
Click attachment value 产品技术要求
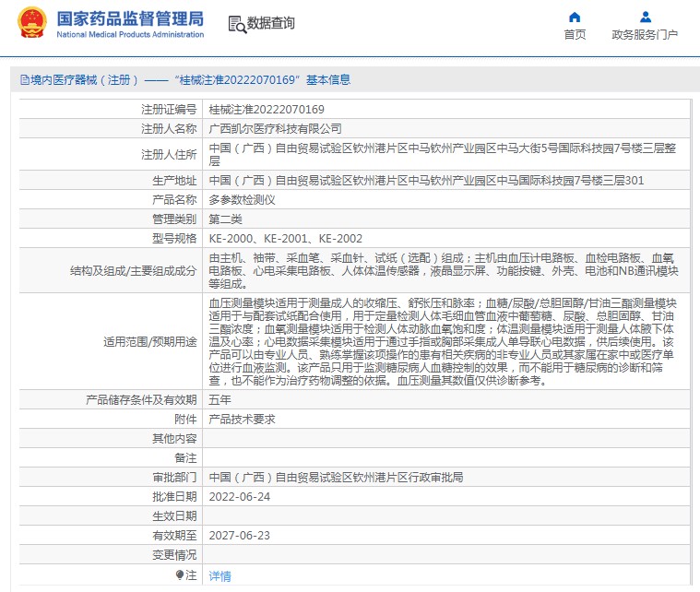[242, 420]
